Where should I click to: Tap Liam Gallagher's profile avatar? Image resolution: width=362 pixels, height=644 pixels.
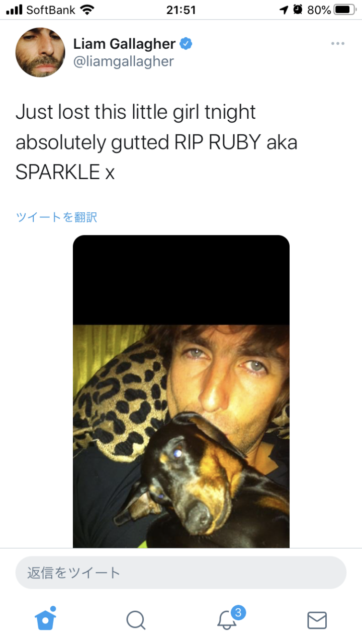[x=40, y=52]
